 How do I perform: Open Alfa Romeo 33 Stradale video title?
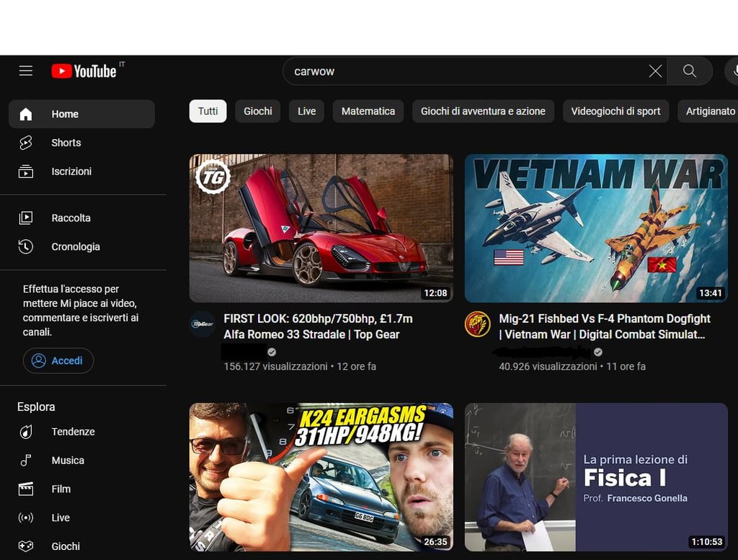click(x=318, y=326)
